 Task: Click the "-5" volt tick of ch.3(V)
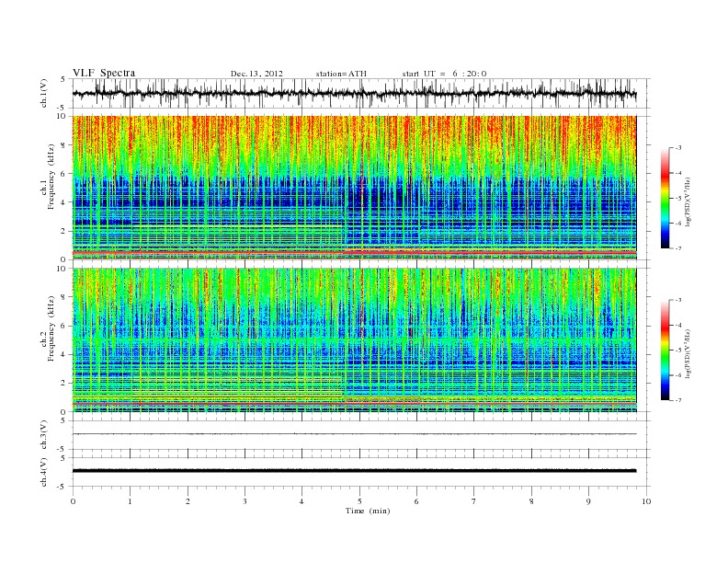pos(63,450)
